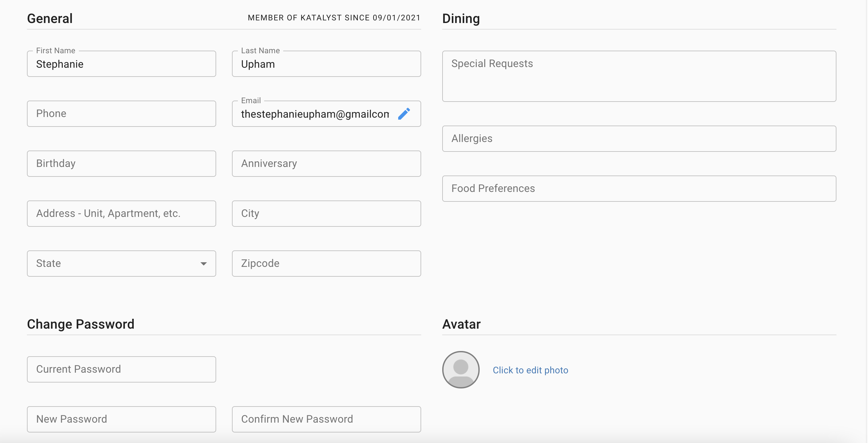Focus the Address unit/apartment field
Screen dimensions: 868x443
(x=121, y=213)
